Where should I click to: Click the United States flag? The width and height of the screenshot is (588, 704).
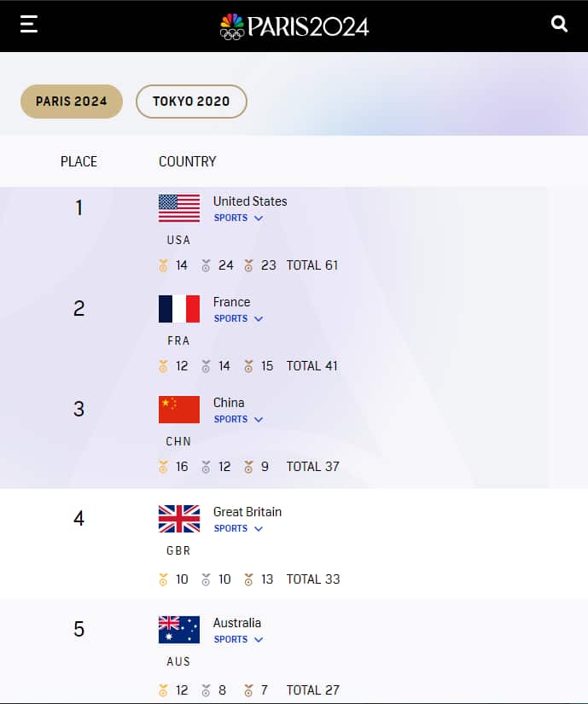pyautogui.click(x=178, y=207)
